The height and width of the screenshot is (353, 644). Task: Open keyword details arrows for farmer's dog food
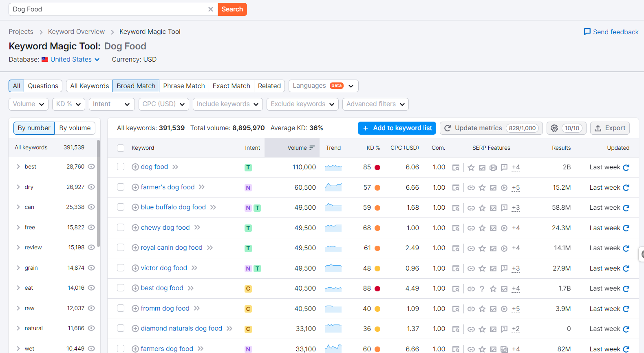click(202, 187)
